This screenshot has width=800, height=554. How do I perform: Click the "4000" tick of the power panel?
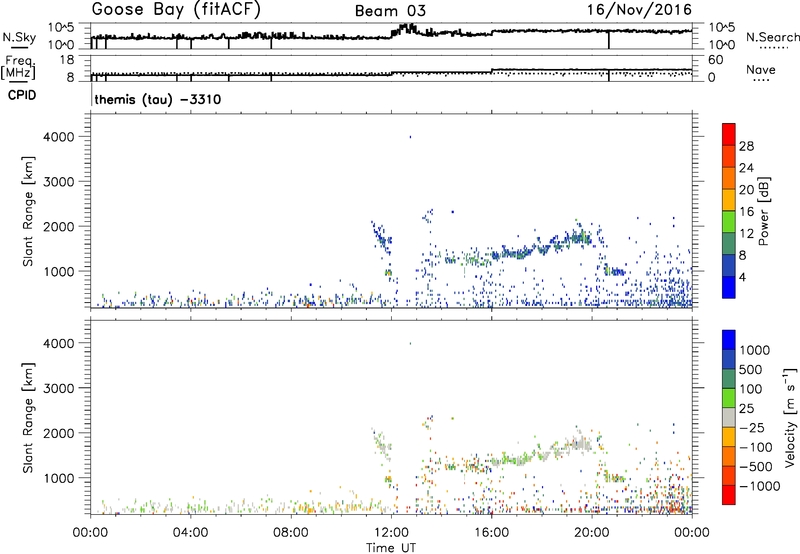coord(59,136)
